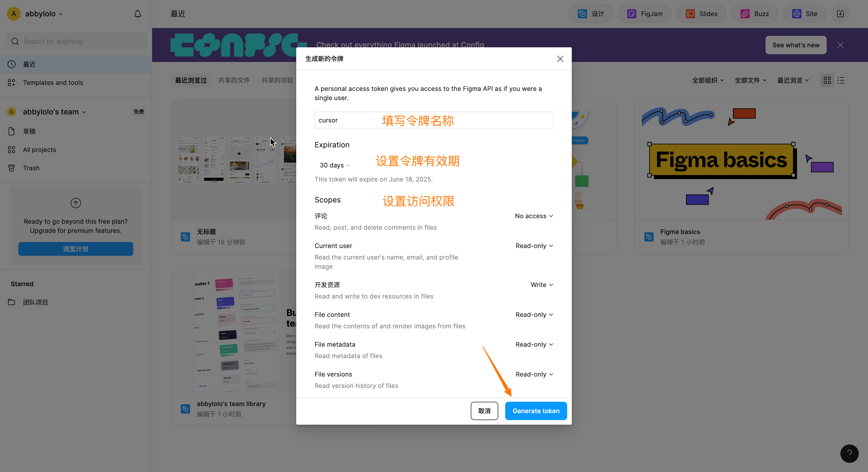Open the 开发资源 Write scope dropdown

[x=542, y=285]
